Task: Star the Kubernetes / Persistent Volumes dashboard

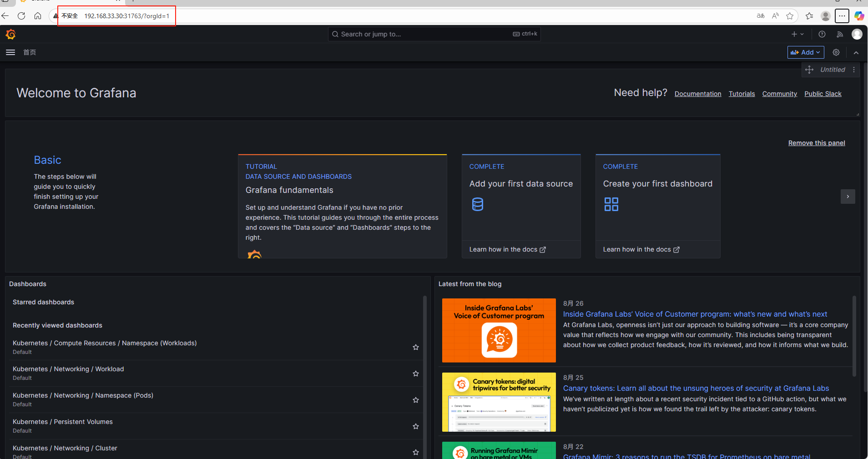Action: click(416, 426)
